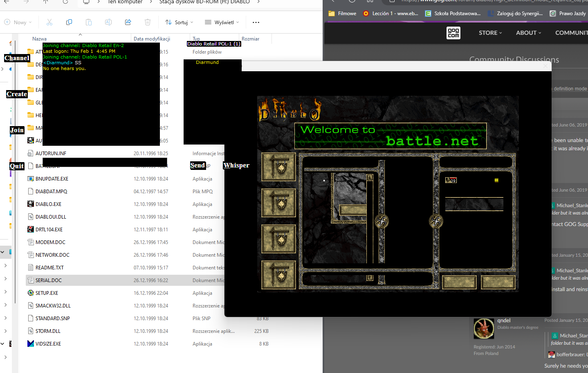Click the Whisper button in Diablo chat
Screen dimensions: 588x373
(x=236, y=165)
